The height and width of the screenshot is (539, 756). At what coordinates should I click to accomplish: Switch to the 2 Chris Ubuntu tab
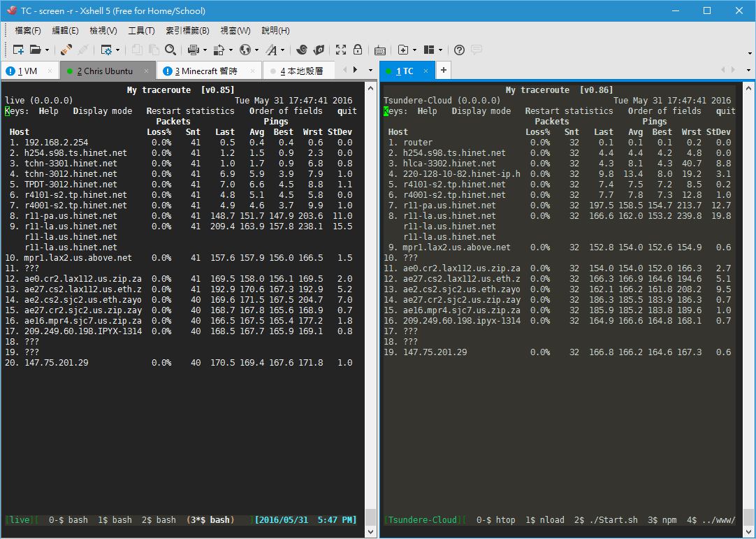pos(104,71)
